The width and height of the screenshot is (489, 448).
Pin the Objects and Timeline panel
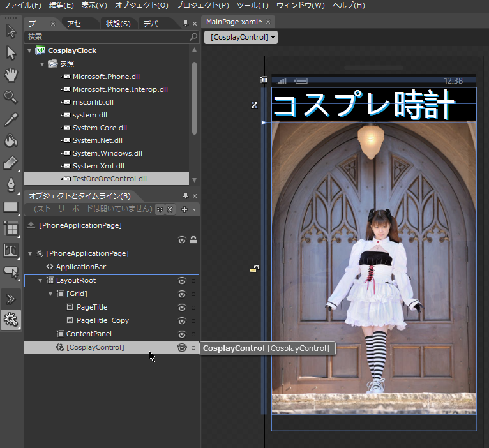[186, 195]
